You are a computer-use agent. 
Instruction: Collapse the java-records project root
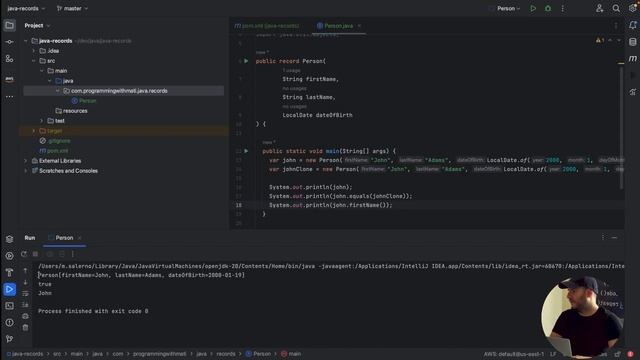pos(26,41)
